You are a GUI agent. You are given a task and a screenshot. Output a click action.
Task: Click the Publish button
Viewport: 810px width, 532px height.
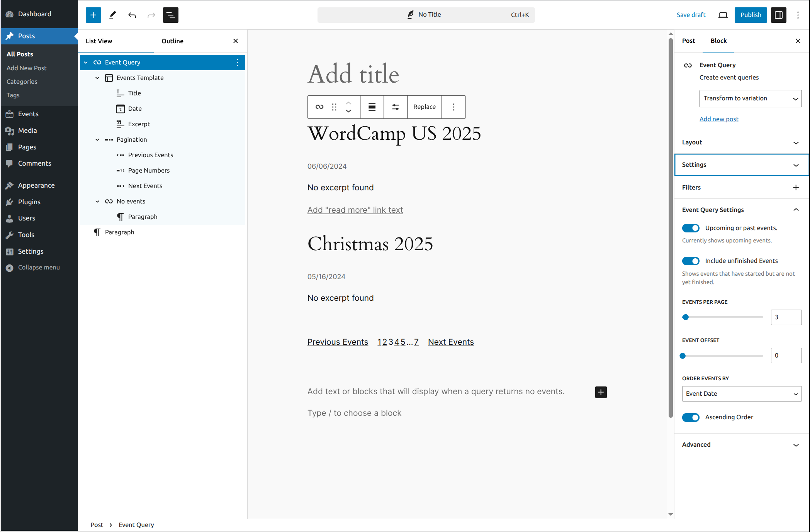tap(751, 15)
